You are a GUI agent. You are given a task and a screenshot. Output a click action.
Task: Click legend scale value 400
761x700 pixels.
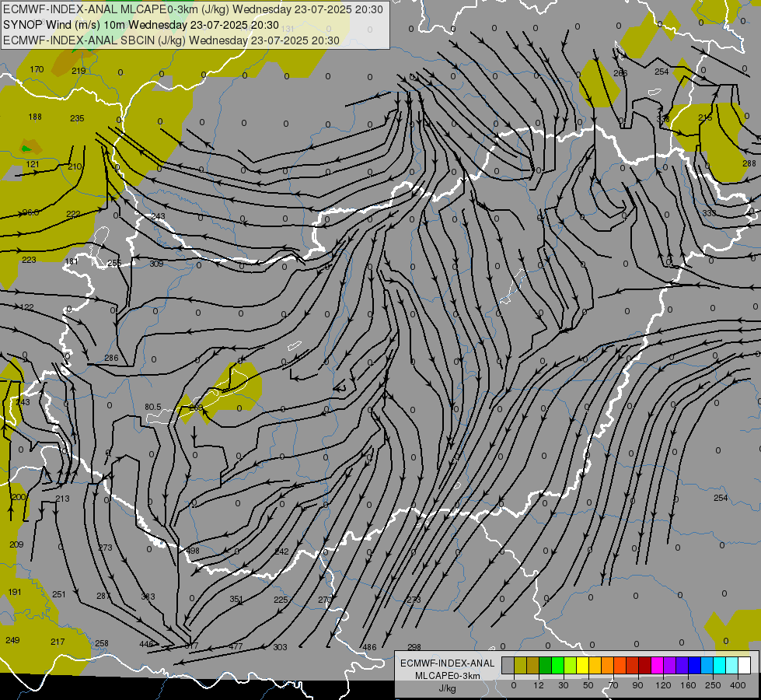[x=738, y=685]
